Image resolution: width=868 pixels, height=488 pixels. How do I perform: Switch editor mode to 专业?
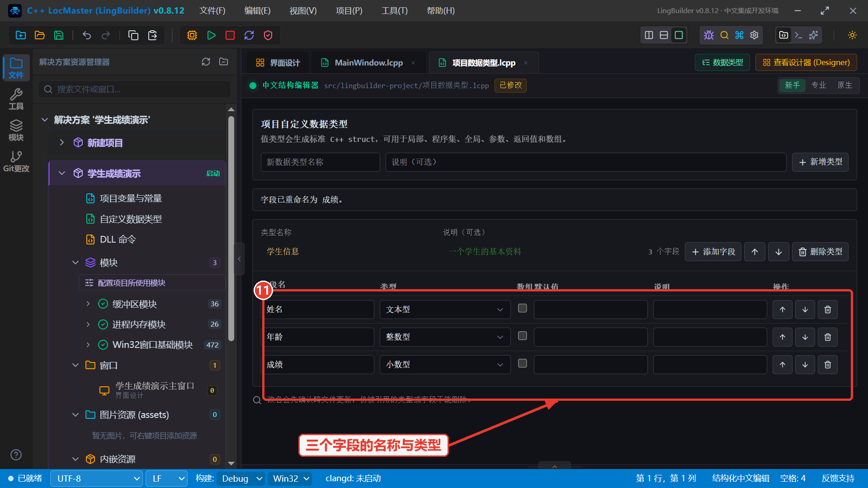pyautogui.click(x=818, y=85)
